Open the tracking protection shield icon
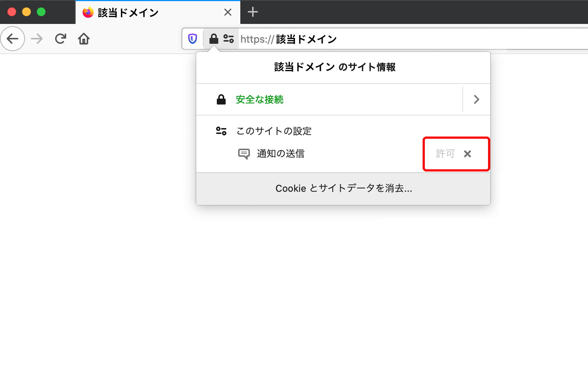 193,39
